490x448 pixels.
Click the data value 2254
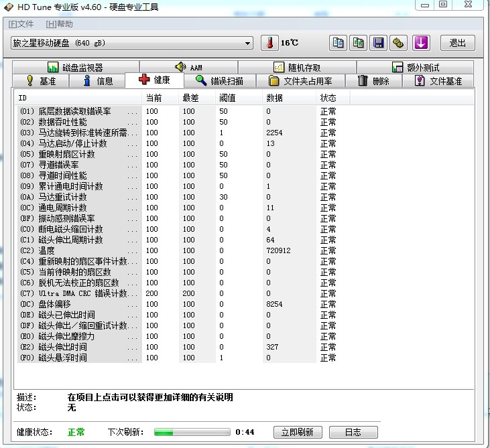click(x=274, y=133)
